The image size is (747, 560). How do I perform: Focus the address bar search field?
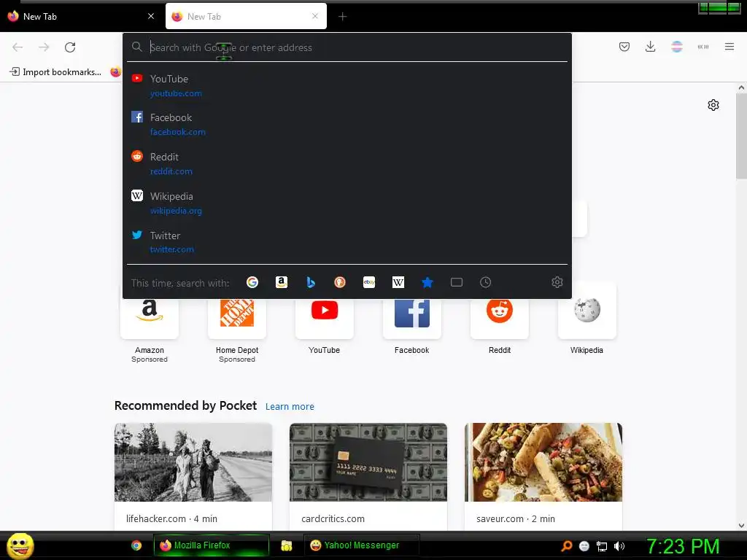click(347, 47)
